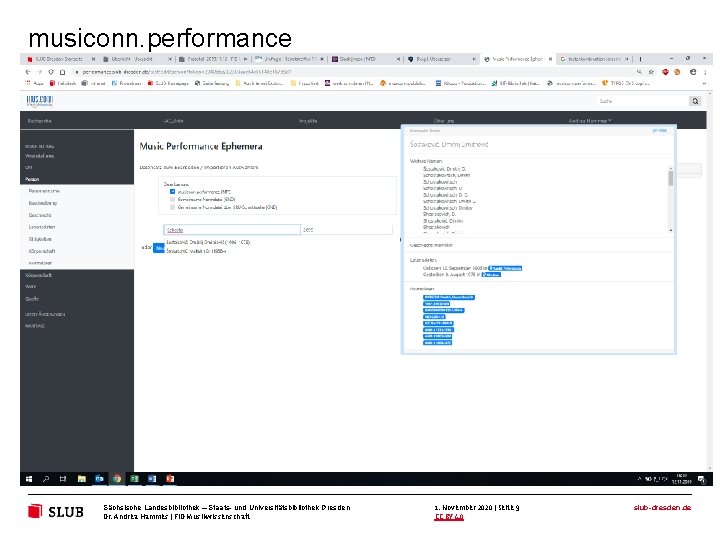The image size is (720, 540).
Task: Open Wartung in the sidebar
Action: tap(35, 326)
